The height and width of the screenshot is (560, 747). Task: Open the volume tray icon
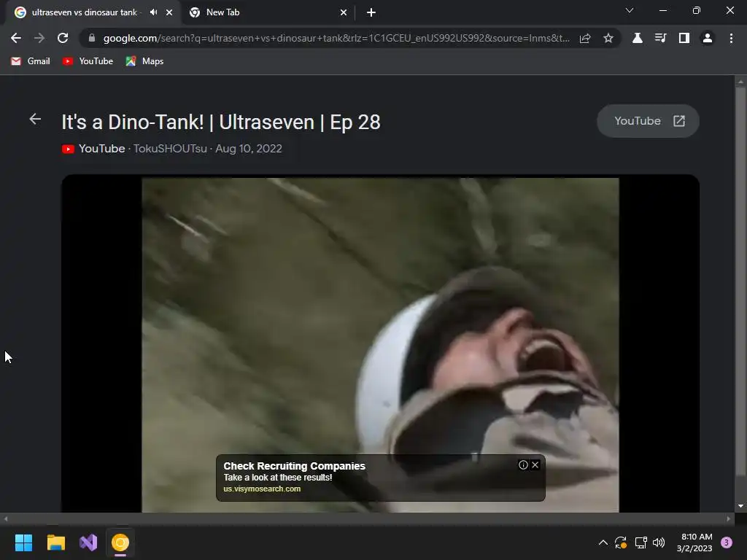pos(659,542)
